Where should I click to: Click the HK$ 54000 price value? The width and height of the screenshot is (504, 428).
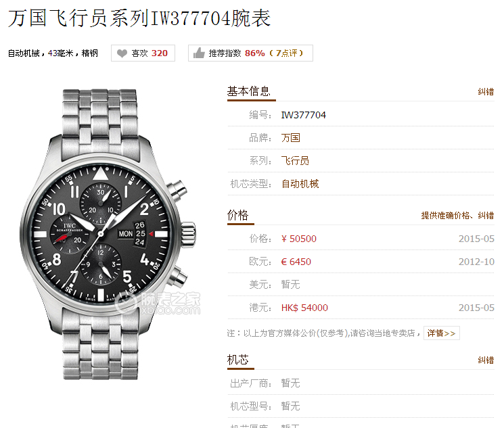click(x=304, y=308)
